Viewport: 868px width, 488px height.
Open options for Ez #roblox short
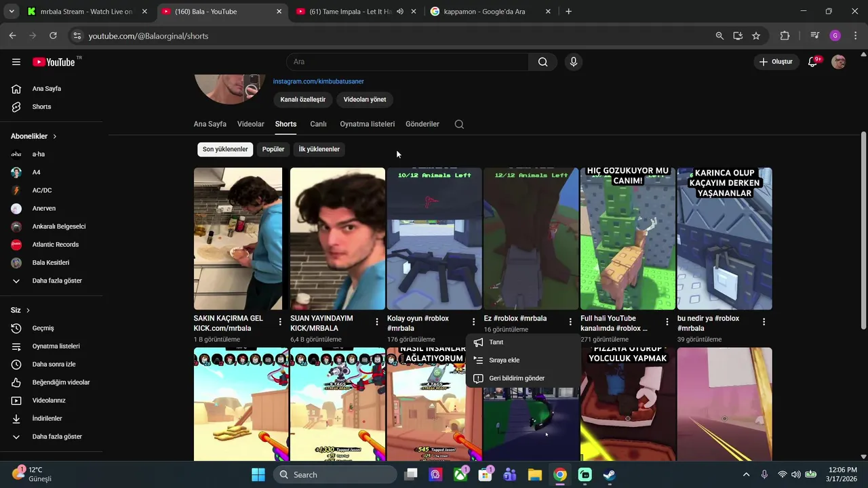[x=570, y=322]
